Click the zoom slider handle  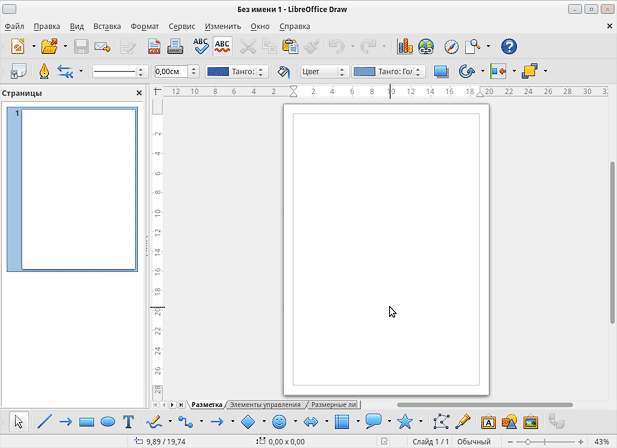[528, 442]
